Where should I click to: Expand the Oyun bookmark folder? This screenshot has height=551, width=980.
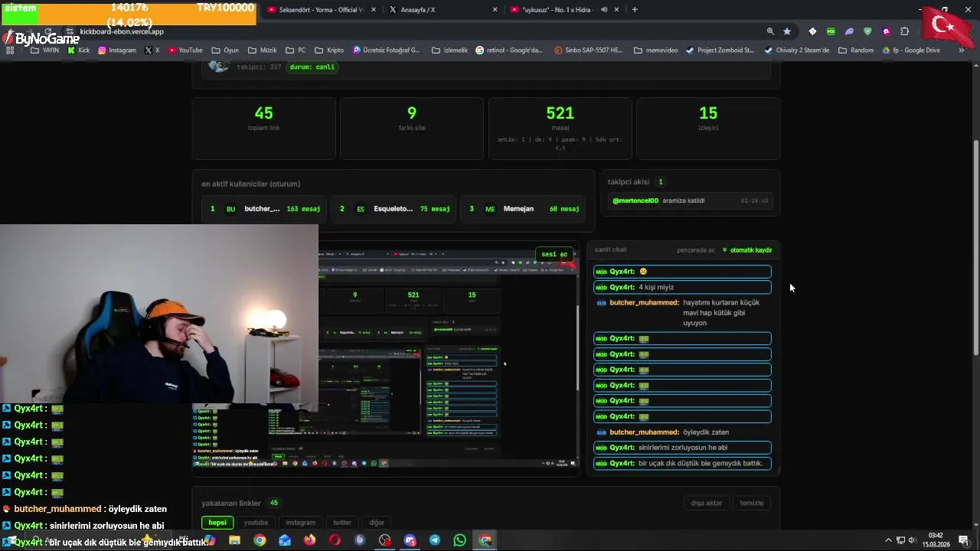[x=225, y=50]
